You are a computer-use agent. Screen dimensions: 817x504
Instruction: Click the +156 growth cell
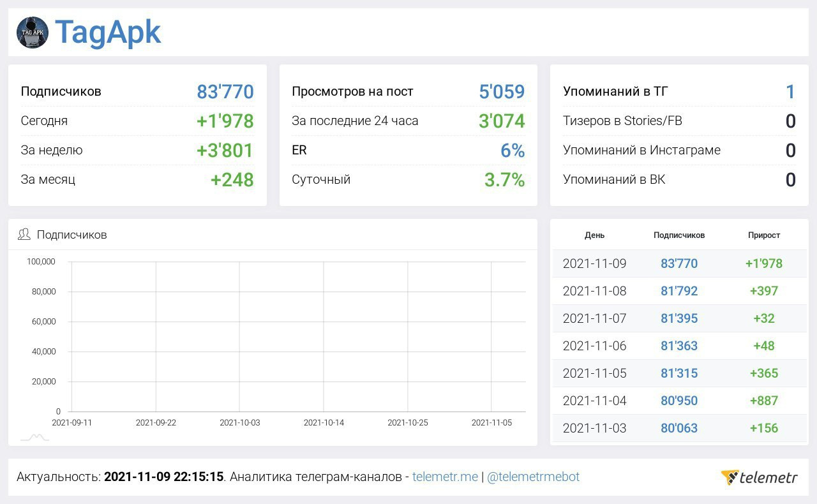[x=764, y=428]
